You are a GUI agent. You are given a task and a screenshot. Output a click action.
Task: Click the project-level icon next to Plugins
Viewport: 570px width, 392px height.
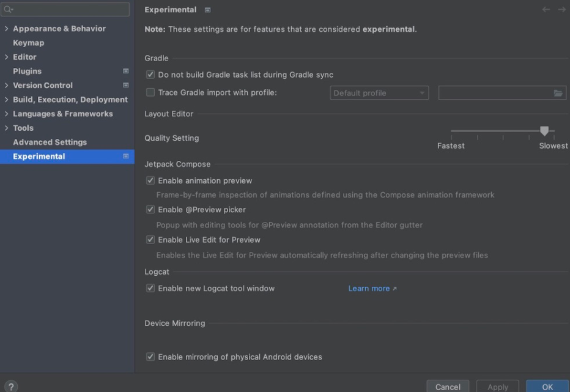[x=126, y=71]
